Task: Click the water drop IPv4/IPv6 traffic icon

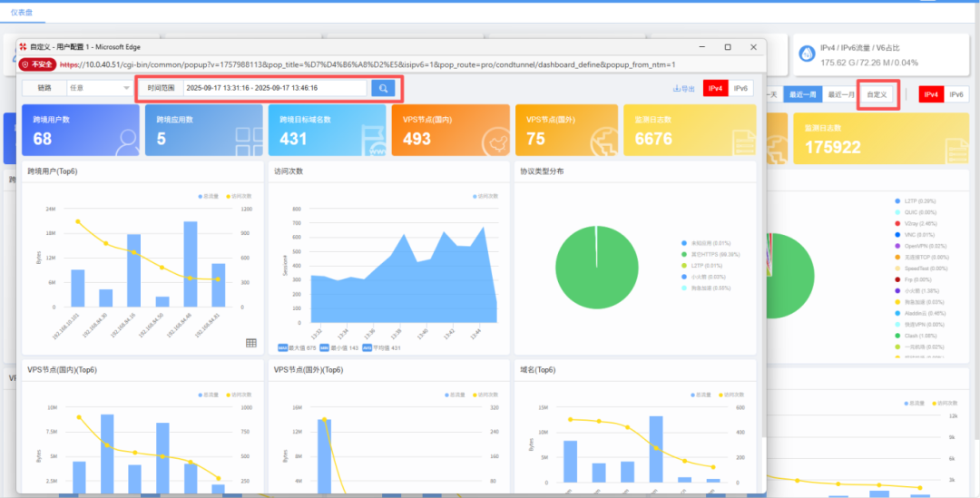Action: pyautogui.click(x=806, y=54)
